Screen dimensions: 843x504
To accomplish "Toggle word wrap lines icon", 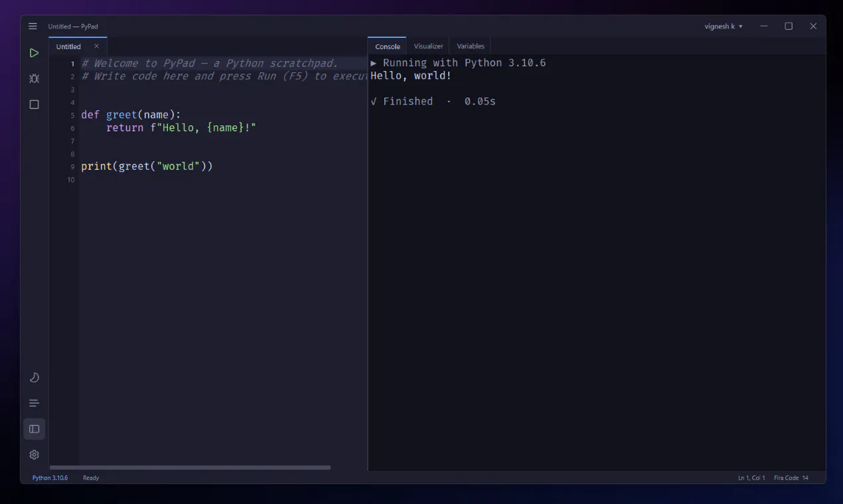I will tap(35, 403).
